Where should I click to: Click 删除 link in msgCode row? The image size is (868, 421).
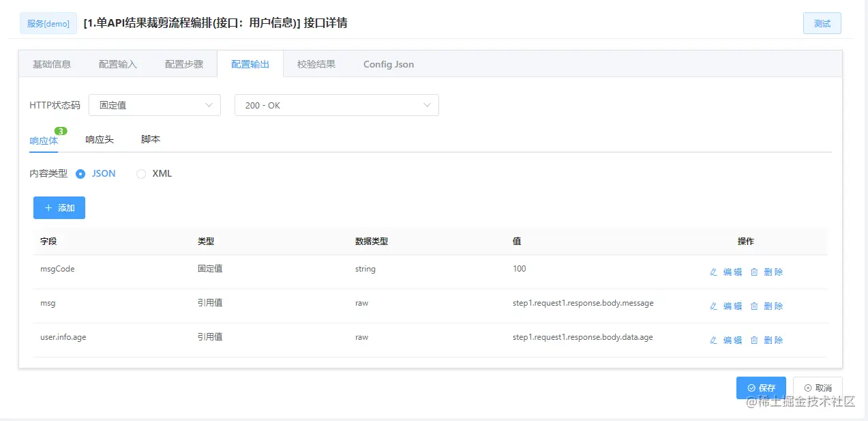[x=773, y=272]
